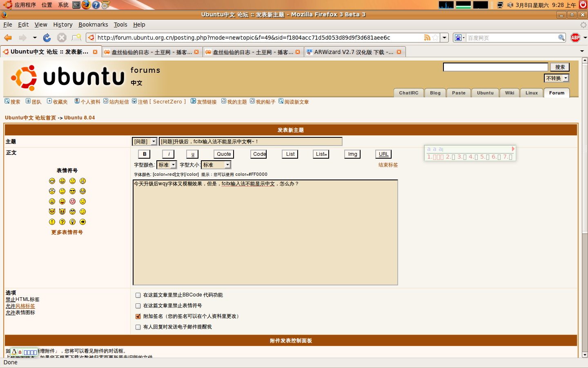Insert the arrow emoticon
The width and height of the screenshot is (588, 368).
point(82,222)
